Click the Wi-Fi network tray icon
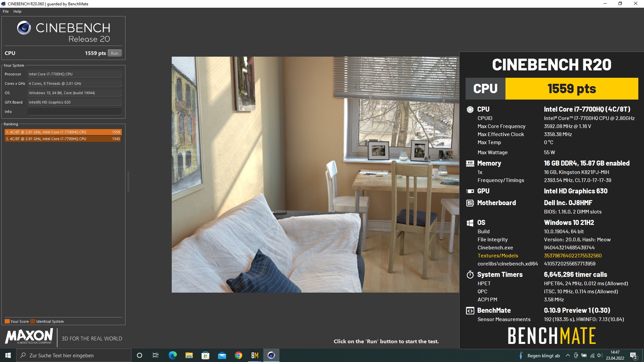644x362 pixels. tap(592, 356)
